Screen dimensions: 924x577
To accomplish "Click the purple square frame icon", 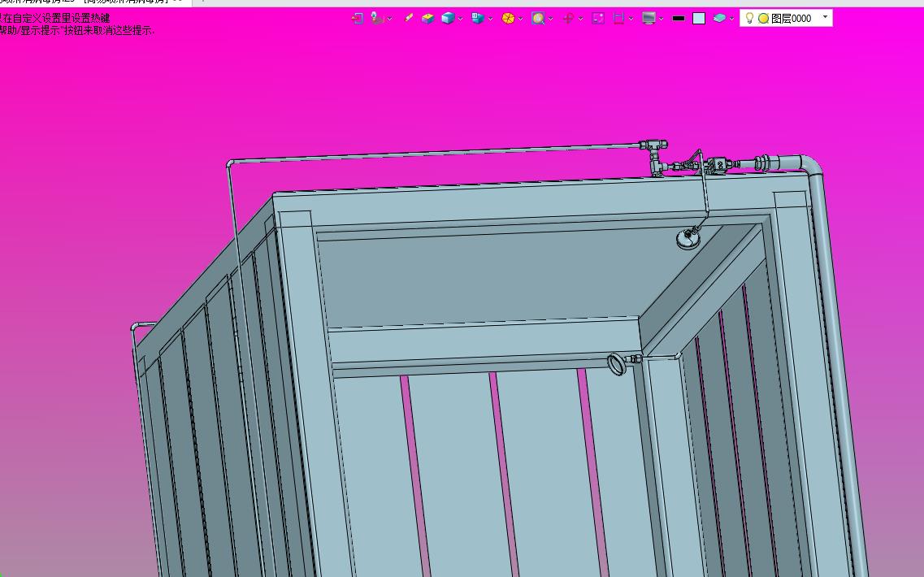I will tap(598, 18).
